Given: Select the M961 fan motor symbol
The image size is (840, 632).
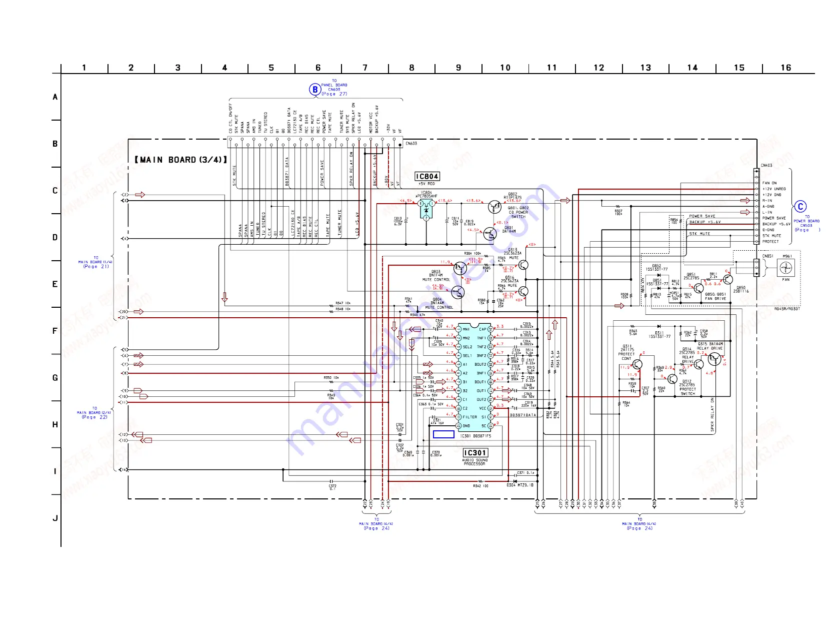Looking at the screenshot, I should [786, 268].
